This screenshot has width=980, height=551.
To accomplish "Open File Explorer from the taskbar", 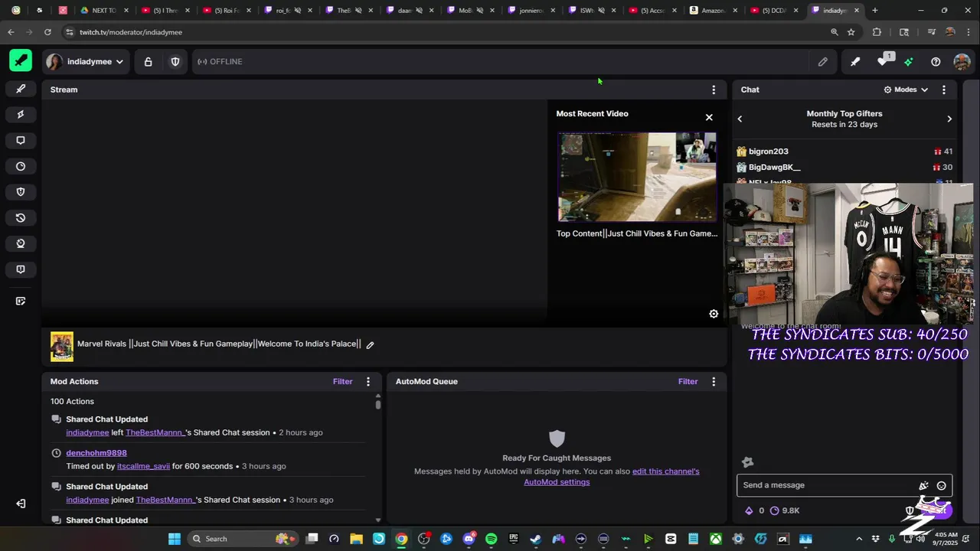I will (356, 539).
